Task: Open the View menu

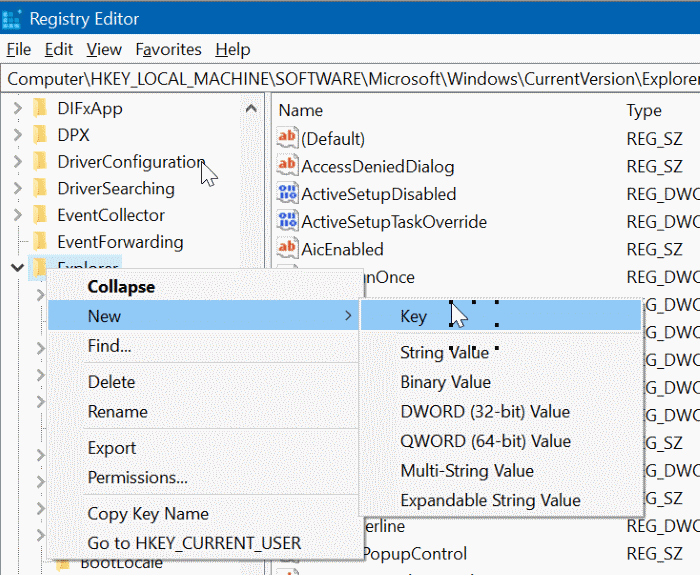Action: pos(104,50)
